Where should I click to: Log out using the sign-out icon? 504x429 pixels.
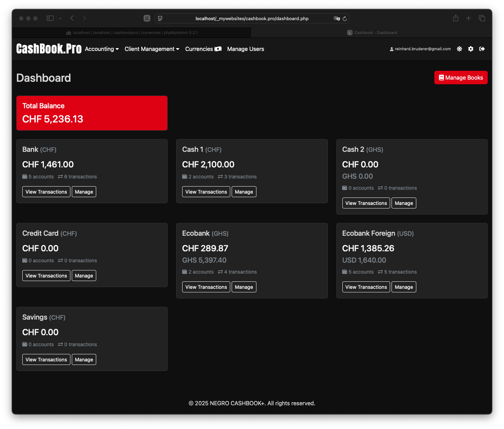point(482,49)
